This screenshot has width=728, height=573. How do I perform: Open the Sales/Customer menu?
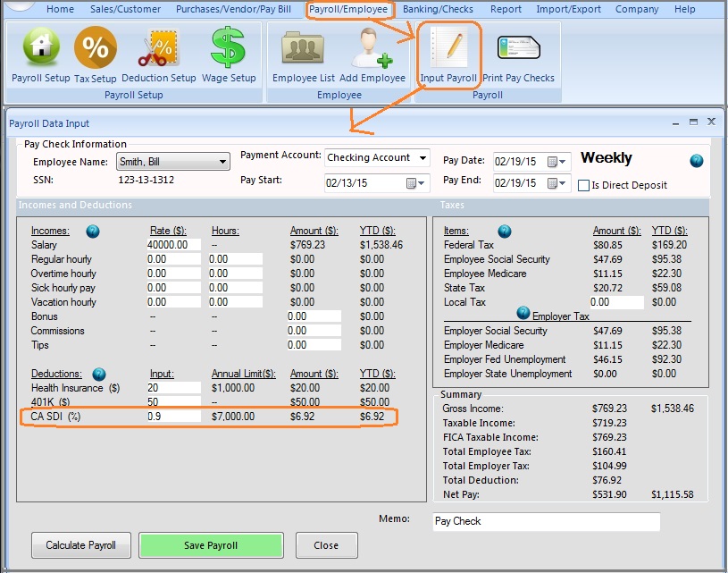click(x=125, y=9)
